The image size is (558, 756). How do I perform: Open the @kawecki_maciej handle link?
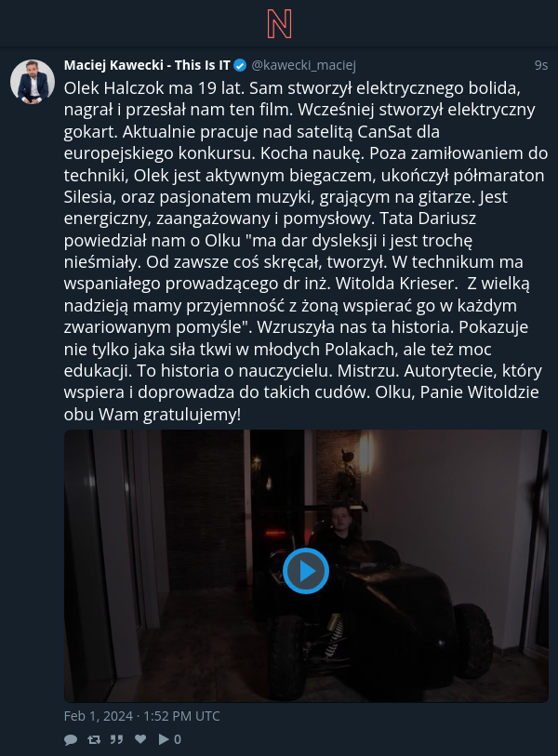click(x=303, y=65)
